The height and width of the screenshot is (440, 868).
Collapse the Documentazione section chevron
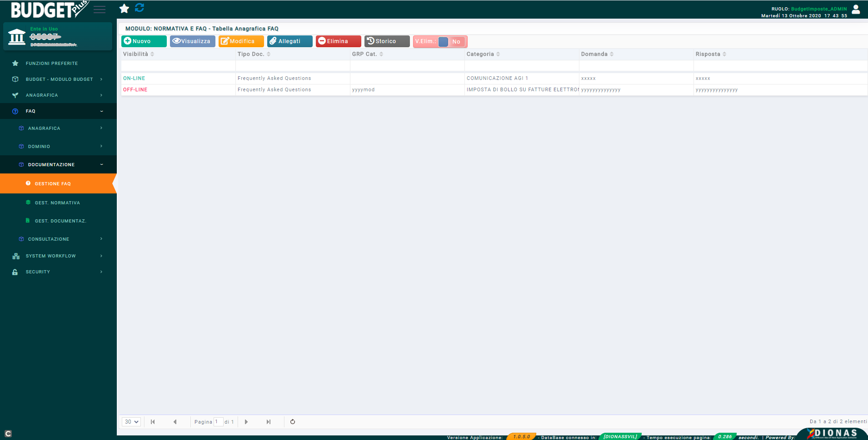[x=101, y=164]
